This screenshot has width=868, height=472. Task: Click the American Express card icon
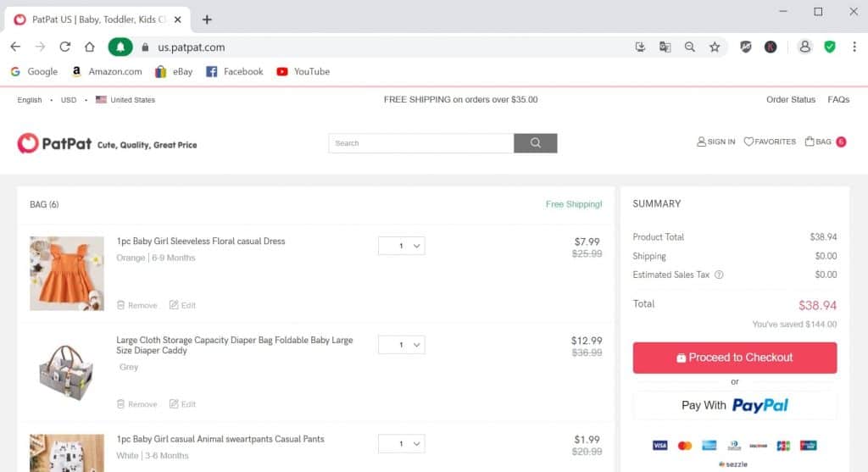(709, 446)
